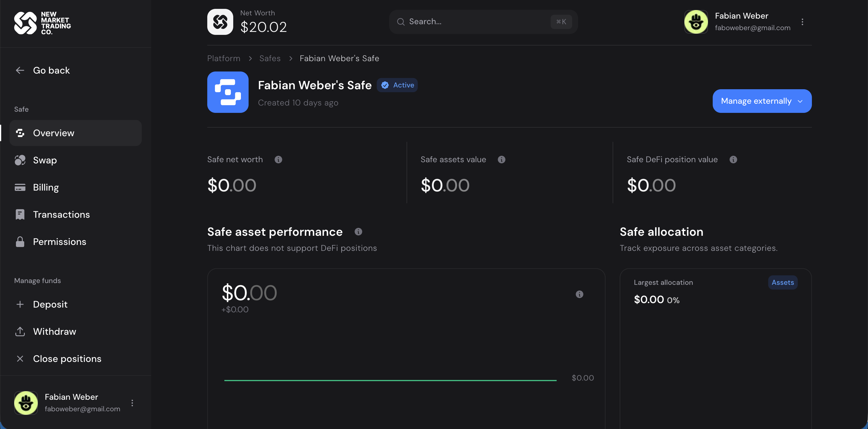The height and width of the screenshot is (429, 868).
Task: Click the Withdraw upload icon
Action: 20,331
